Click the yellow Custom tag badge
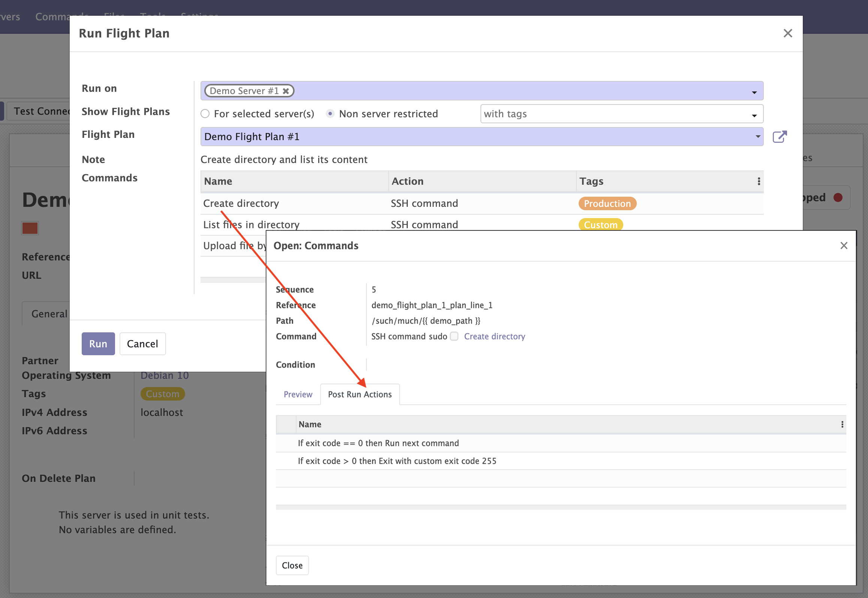 coord(600,224)
